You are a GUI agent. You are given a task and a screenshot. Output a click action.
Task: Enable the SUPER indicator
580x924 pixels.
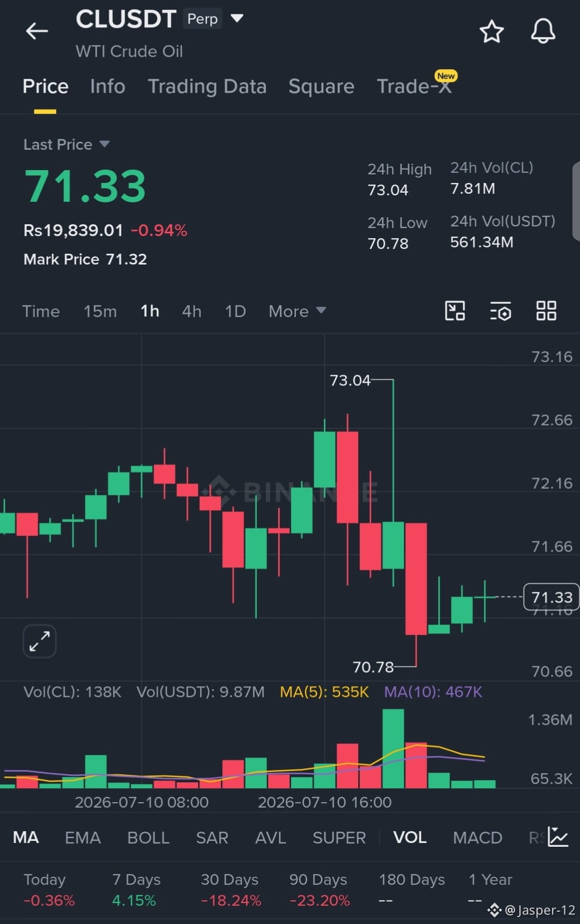coord(339,837)
